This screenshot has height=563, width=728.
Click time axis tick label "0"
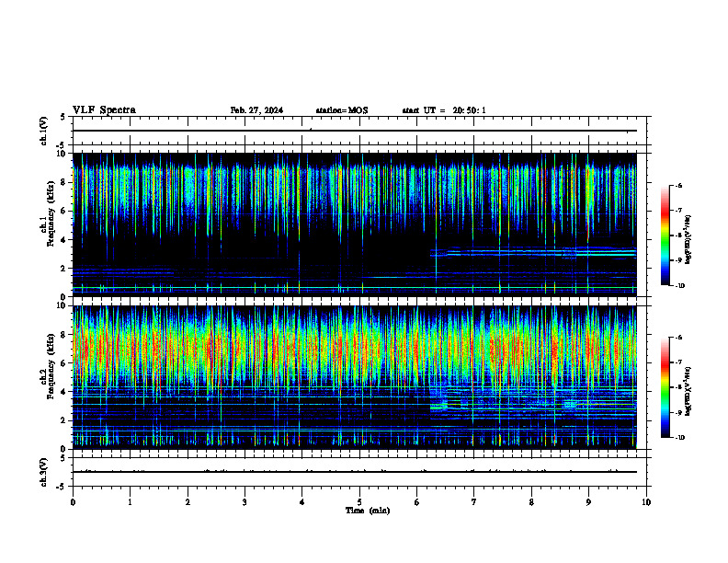[73, 502]
